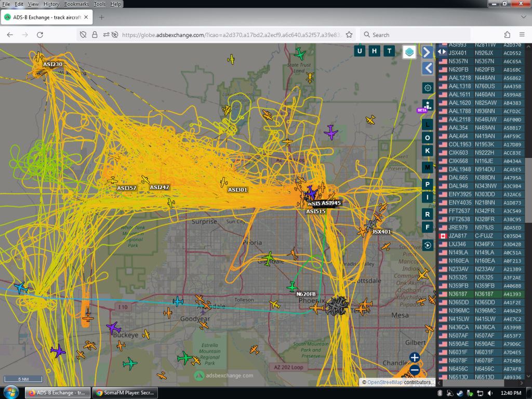Open map settings gear
Viewport: 532px width, 399px height.
(428, 88)
